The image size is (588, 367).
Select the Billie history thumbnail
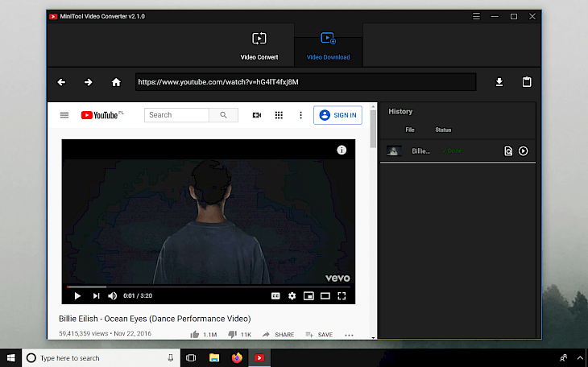394,151
